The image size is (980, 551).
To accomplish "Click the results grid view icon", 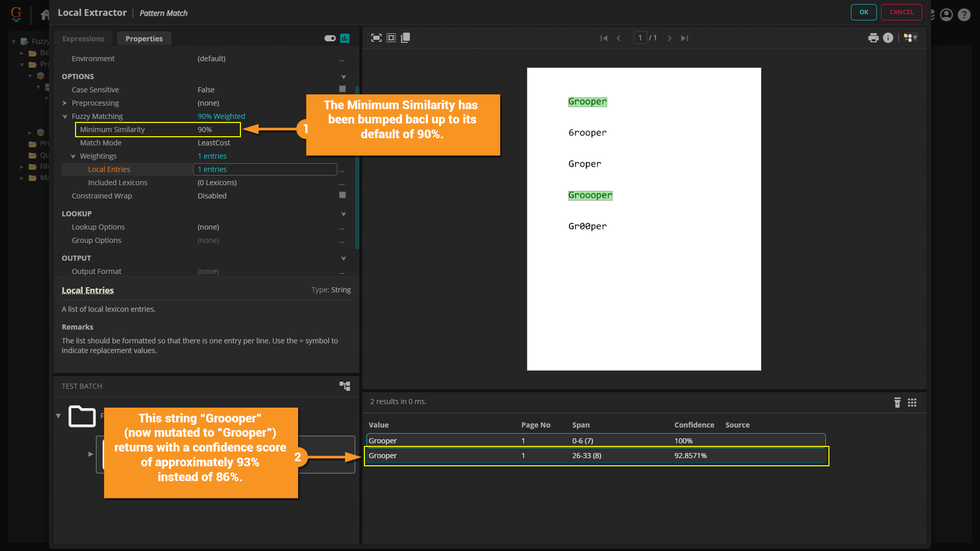I will [x=912, y=403].
